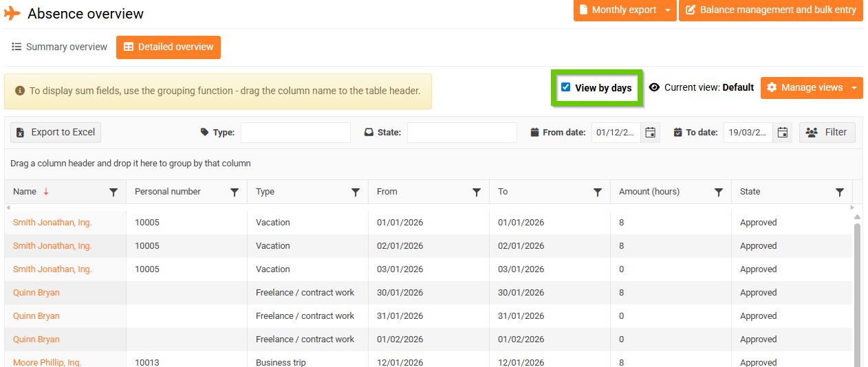Open Balance management and bulk entry
Viewport: 868px width, 367px height.
pyautogui.click(x=770, y=10)
